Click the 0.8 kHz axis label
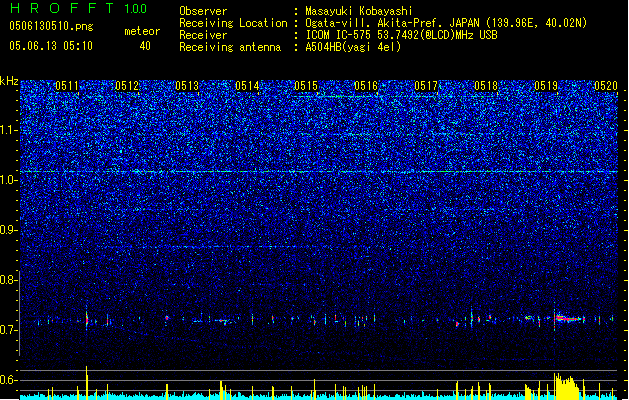Viewport: 629px width, 400px height. pos(9,280)
